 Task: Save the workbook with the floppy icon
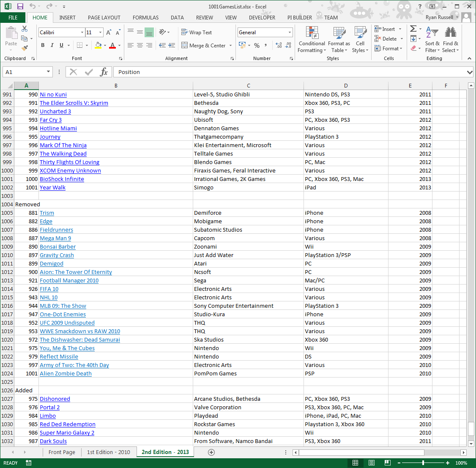[x=20, y=6]
